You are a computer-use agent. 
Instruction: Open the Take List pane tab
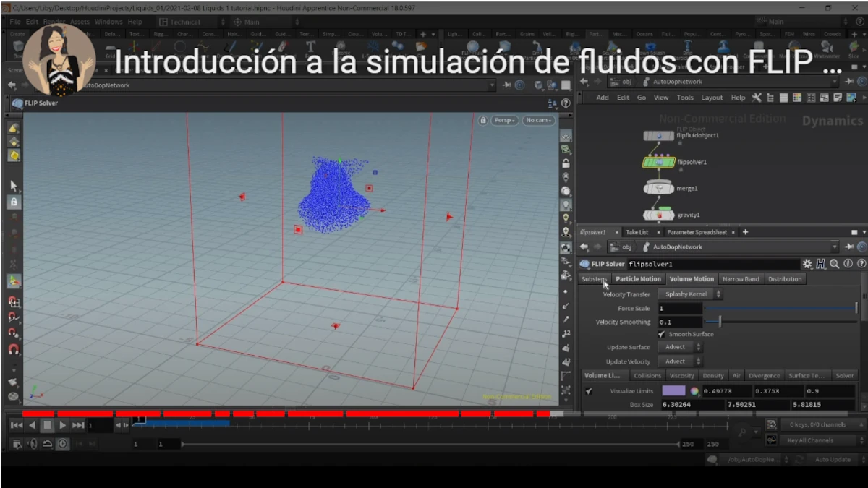(637, 232)
